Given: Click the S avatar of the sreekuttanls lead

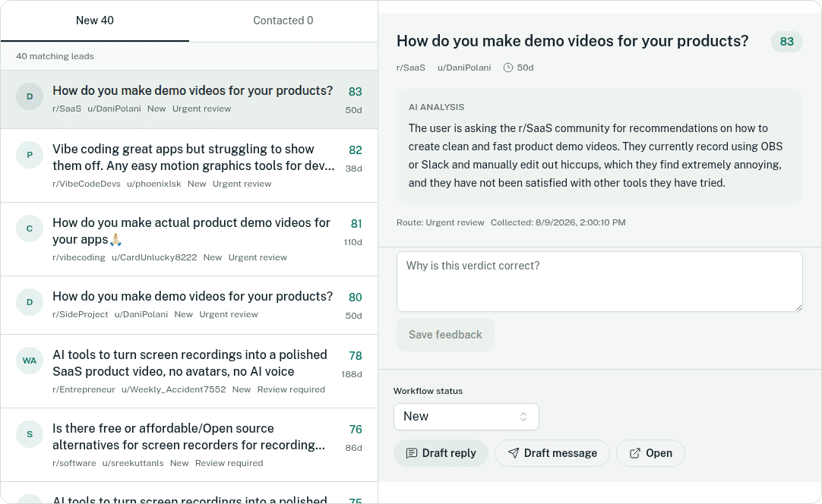Looking at the screenshot, I should tap(30, 434).
